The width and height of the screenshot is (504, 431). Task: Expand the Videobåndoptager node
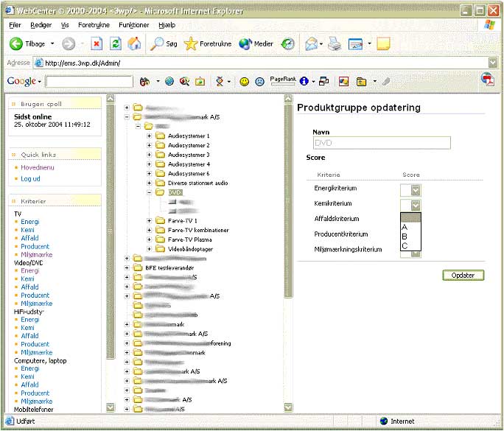[149, 249]
